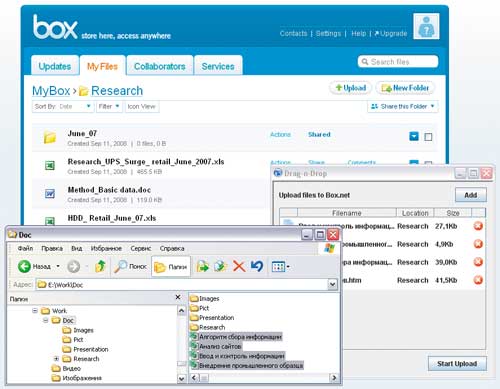Screen dimensions: 500x389
Task: Open the Избранное menu in Explorer
Action: [x=106, y=248]
